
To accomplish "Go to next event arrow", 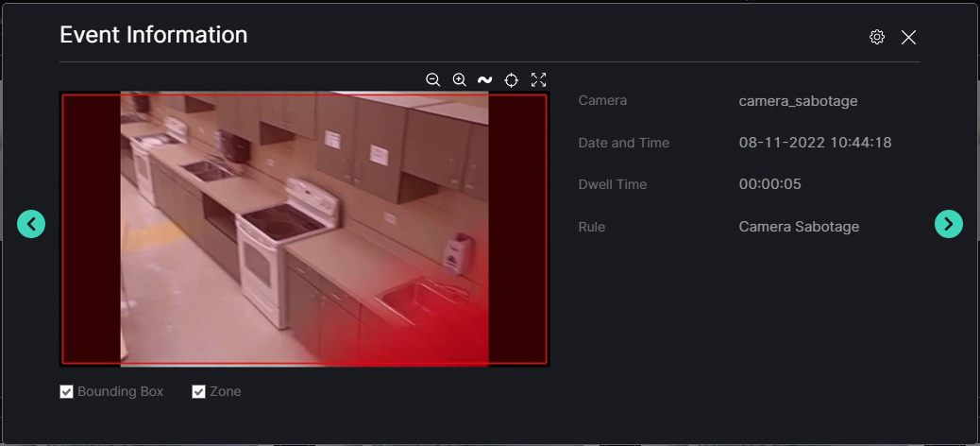I will (948, 223).
